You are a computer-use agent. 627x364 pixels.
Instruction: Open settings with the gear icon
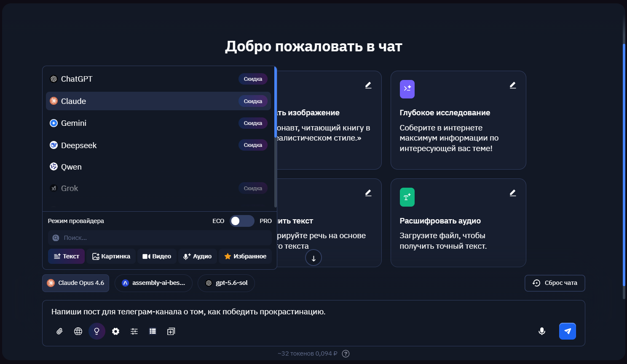pyautogui.click(x=115, y=332)
